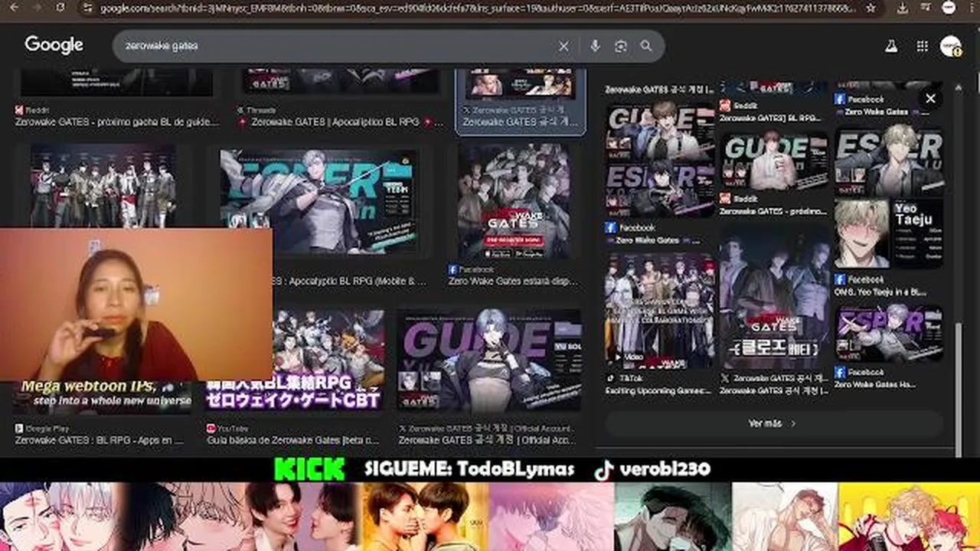Open site information icon in address bar
980x551 pixels.
[x=88, y=8]
